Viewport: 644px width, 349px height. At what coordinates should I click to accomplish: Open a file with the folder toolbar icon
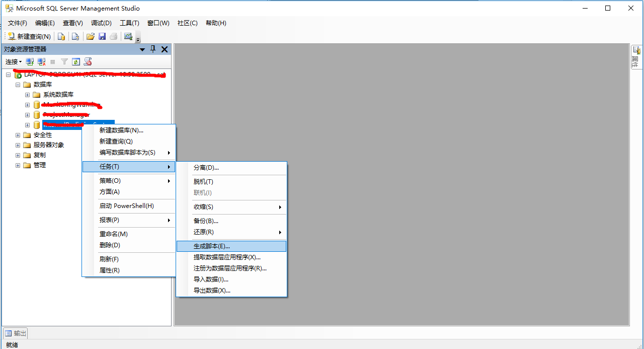tap(91, 36)
